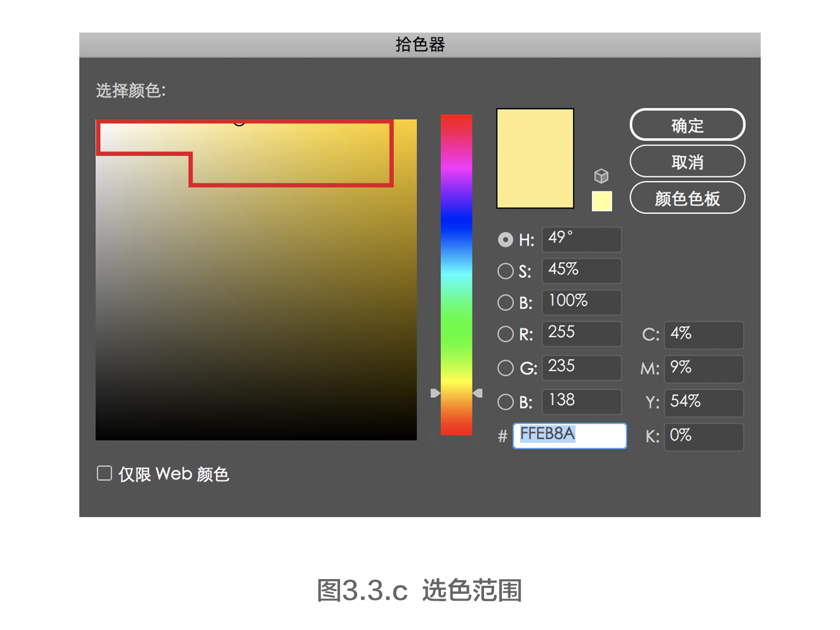Click the out-of-gamut warning cube icon
Image resolution: width=840 pixels, height=630 pixels.
tap(602, 176)
